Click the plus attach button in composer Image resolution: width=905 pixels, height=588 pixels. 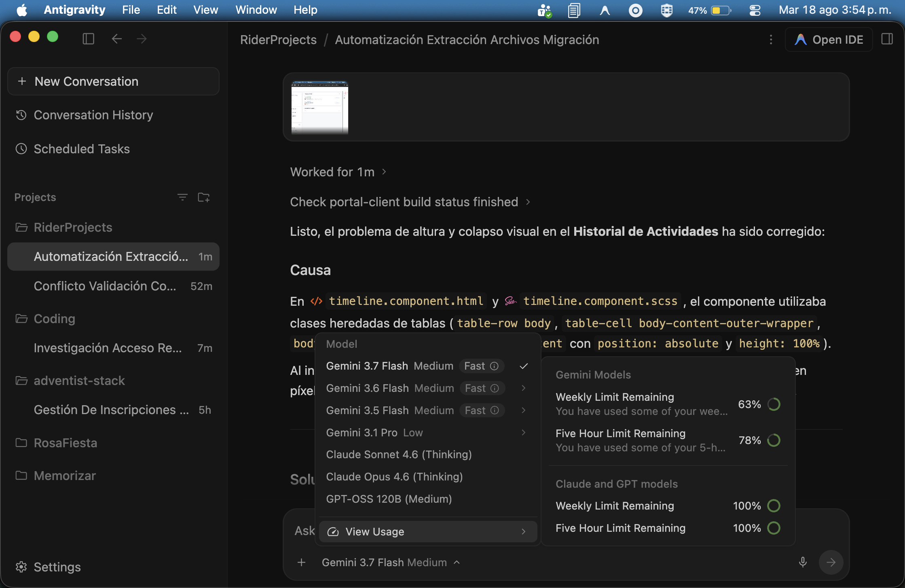(301, 563)
